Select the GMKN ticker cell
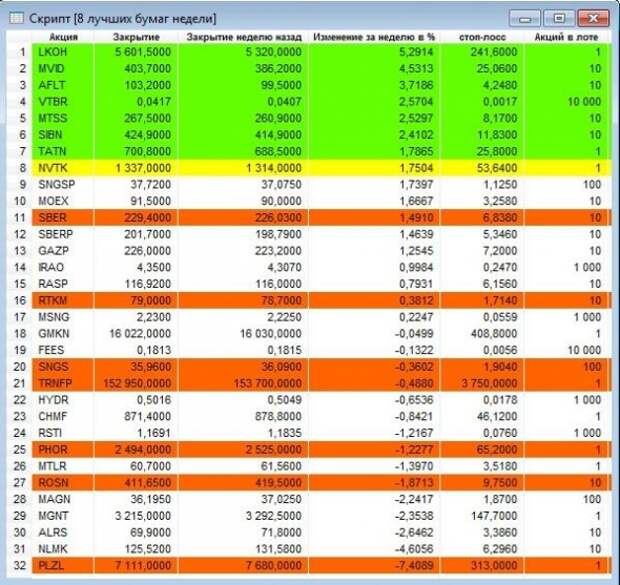The height and width of the screenshot is (585, 620). [x=63, y=334]
